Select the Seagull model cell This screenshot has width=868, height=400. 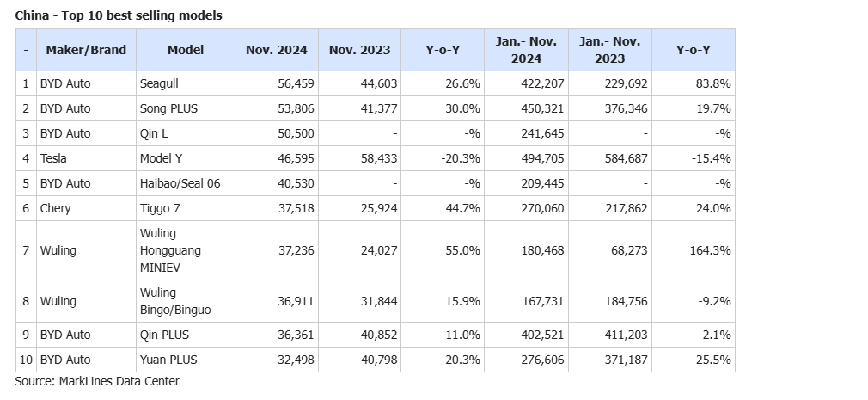(162, 83)
